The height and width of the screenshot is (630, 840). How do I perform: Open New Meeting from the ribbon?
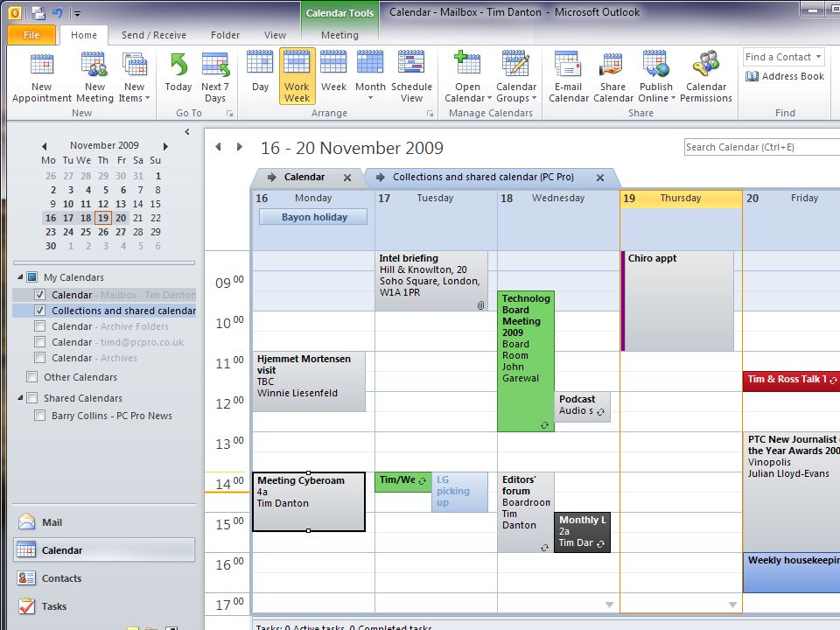(x=94, y=77)
